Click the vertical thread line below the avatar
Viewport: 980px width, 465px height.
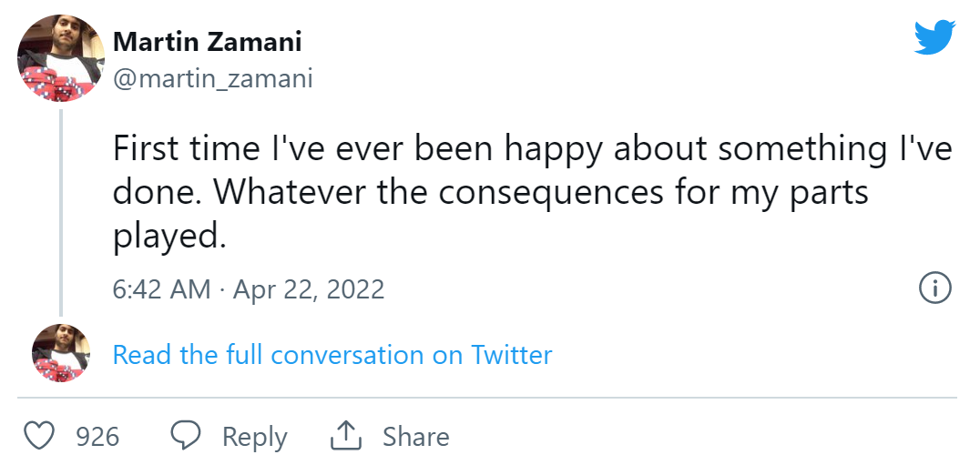coord(61,211)
